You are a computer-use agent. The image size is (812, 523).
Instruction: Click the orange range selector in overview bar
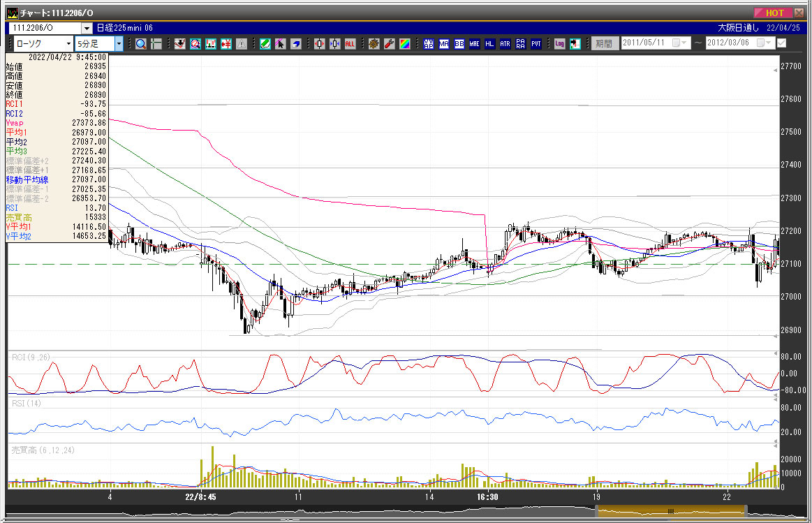(x=670, y=512)
